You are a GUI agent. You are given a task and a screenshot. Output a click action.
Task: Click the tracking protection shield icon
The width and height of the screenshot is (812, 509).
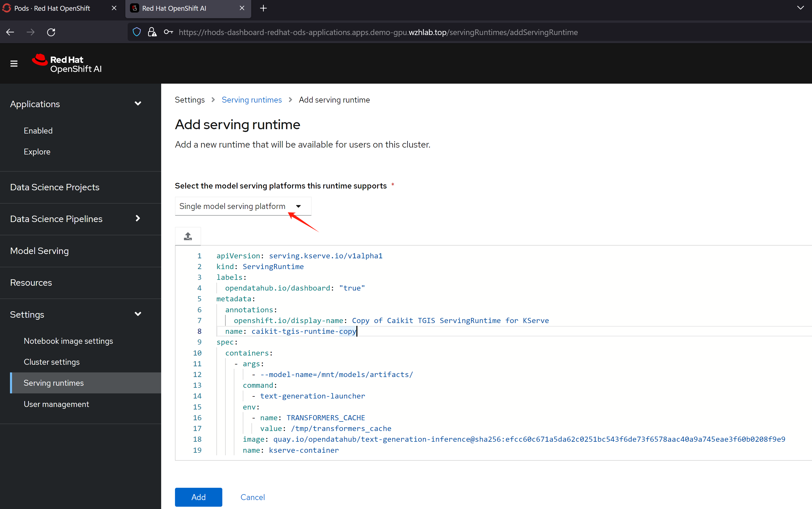click(137, 32)
